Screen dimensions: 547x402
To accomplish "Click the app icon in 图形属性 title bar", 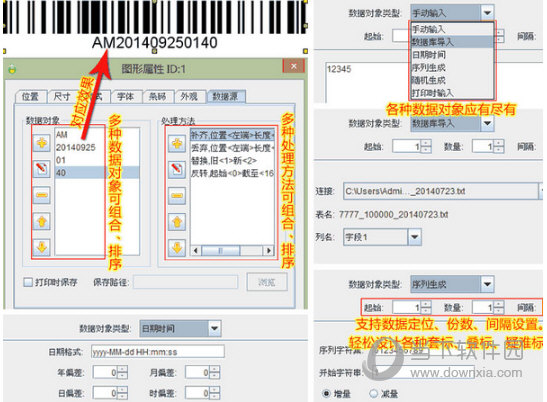I will 12,69.
